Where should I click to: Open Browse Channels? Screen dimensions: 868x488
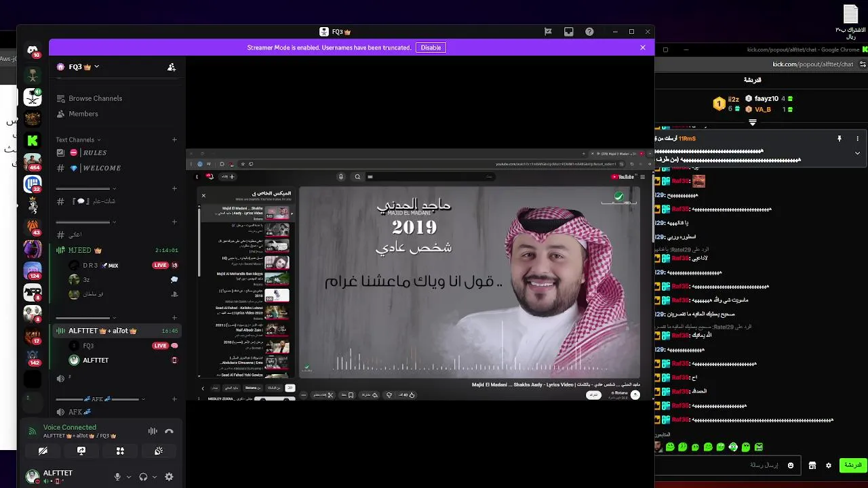click(x=115, y=98)
